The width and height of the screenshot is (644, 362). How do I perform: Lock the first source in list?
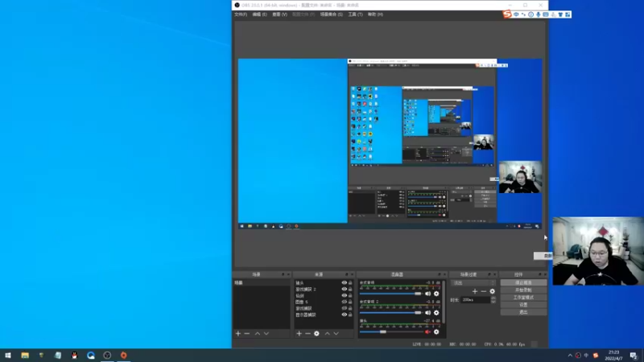pyautogui.click(x=350, y=283)
